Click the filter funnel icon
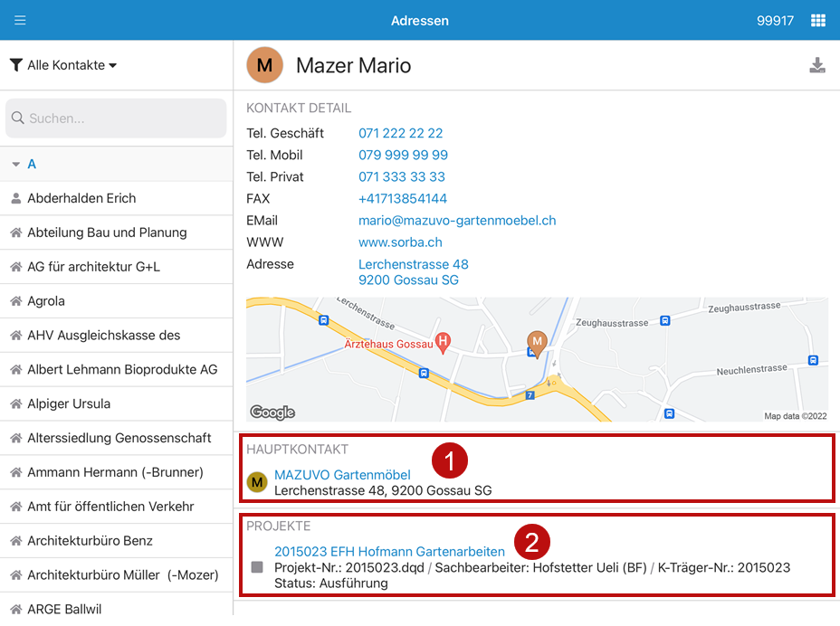840x626 pixels. (16, 65)
